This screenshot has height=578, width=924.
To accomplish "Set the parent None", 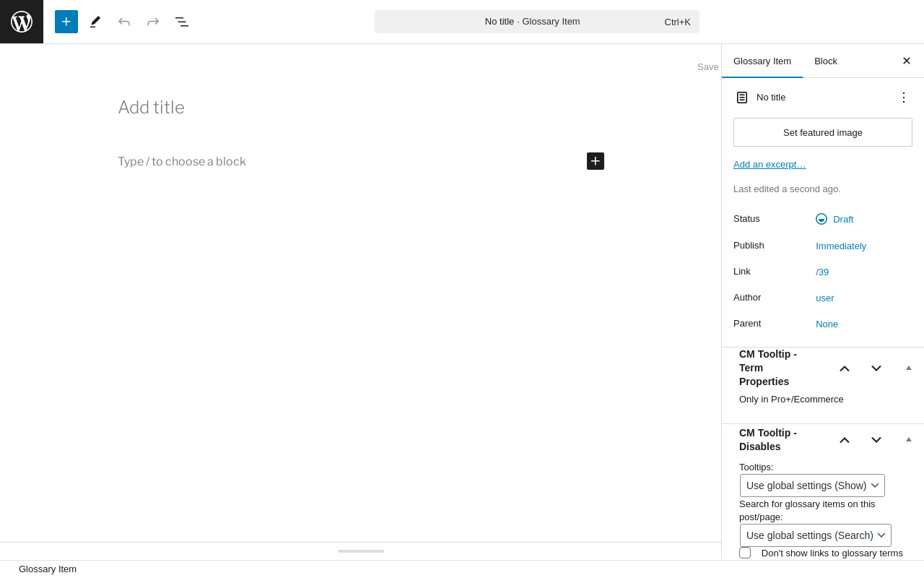I will click(827, 324).
